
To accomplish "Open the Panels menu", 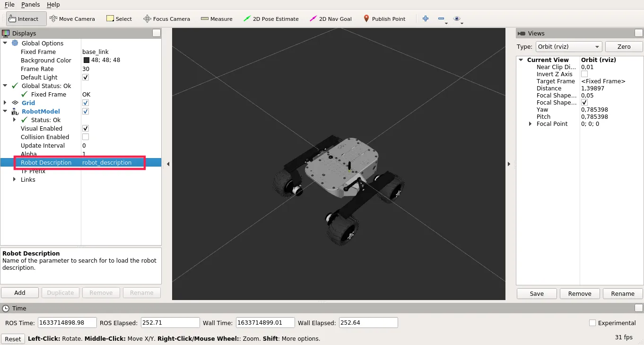I will 30,5.
